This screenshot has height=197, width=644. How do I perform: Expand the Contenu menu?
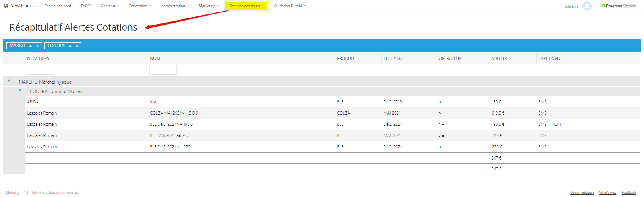[x=110, y=6]
